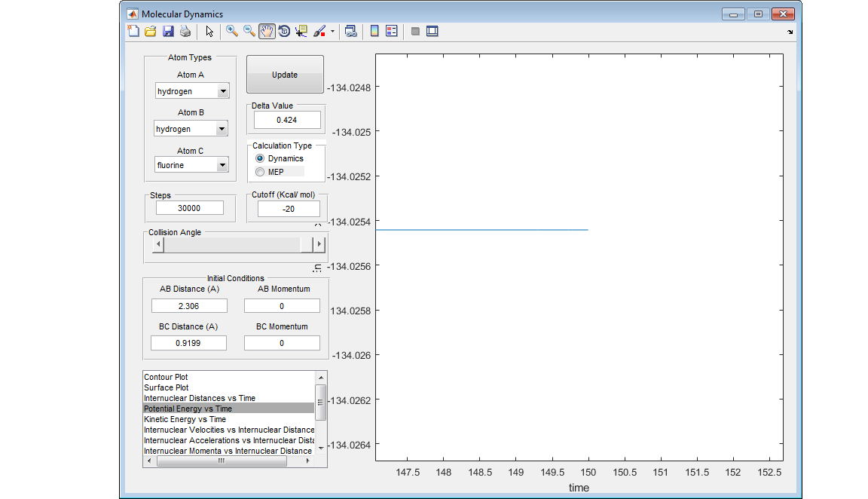Enable the Data Cursor tool
868x499 pixels.
coord(301,32)
